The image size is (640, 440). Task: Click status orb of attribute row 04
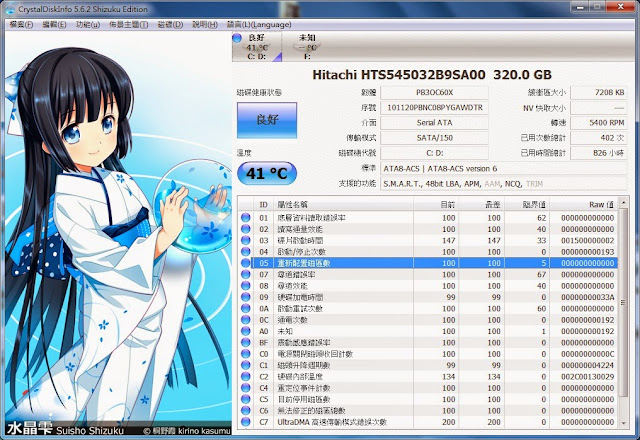pos(245,252)
